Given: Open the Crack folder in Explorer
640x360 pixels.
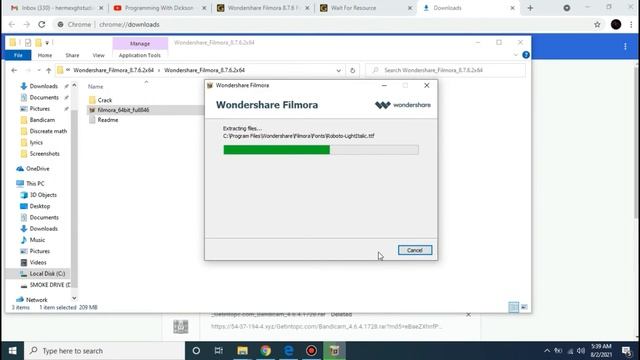Looking at the screenshot, I should pos(104,100).
